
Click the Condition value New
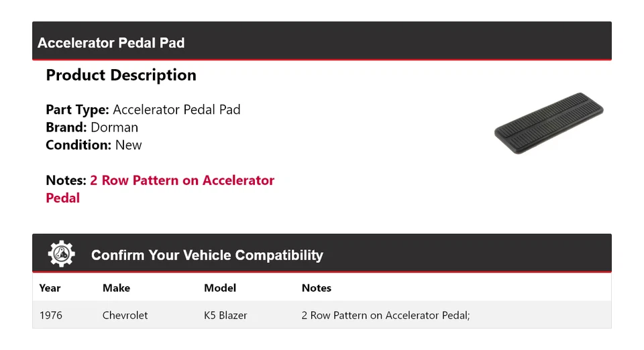pyautogui.click(x=128, y=145)
